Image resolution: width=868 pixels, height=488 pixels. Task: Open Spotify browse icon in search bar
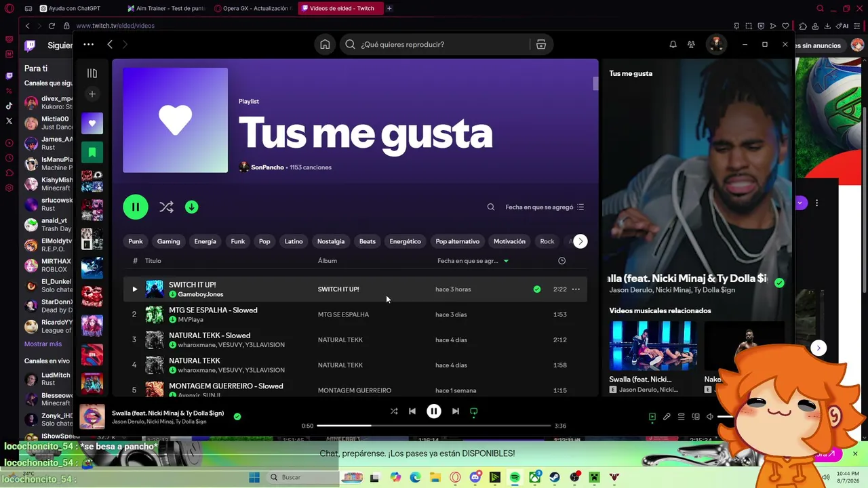pos(541,44)
